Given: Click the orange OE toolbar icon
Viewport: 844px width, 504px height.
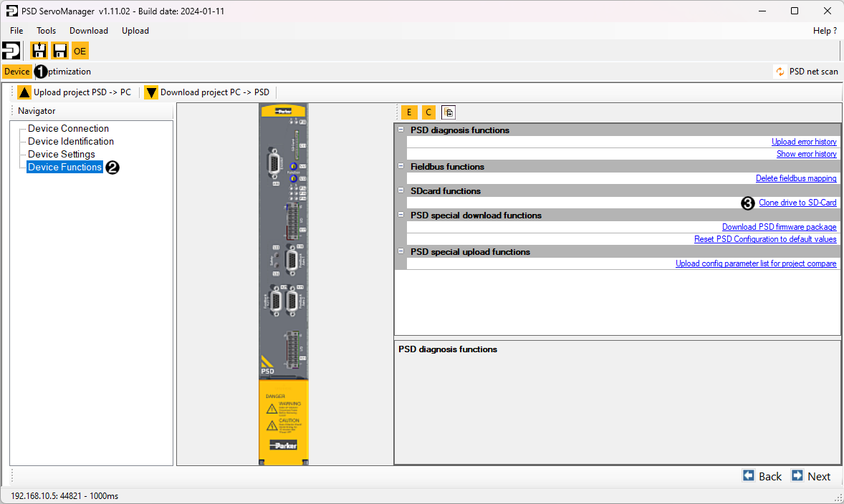Looking at the screenshot, I should point(80,51).
